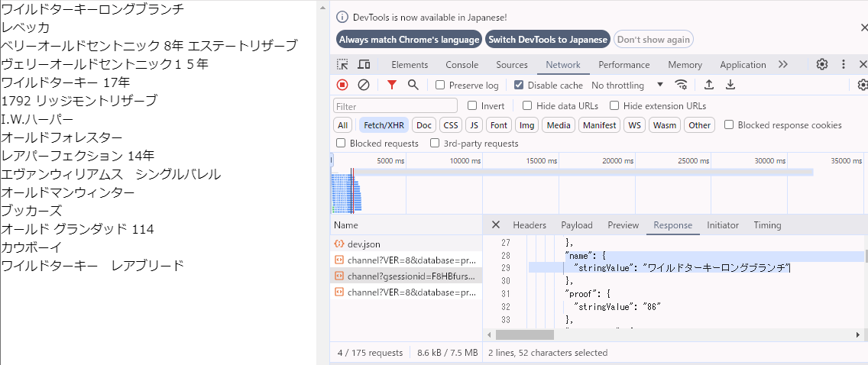Filter requests by JS type
Screen dimensions: 868x365
pos(474,125)
